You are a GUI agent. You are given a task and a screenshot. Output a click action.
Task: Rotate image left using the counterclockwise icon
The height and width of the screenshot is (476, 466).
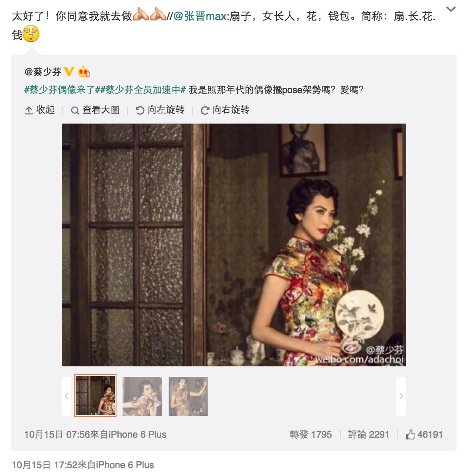point(140,110)
